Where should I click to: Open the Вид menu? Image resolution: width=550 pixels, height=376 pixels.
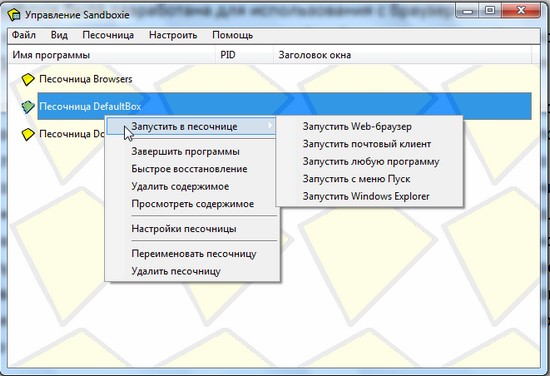pos(59,35)
